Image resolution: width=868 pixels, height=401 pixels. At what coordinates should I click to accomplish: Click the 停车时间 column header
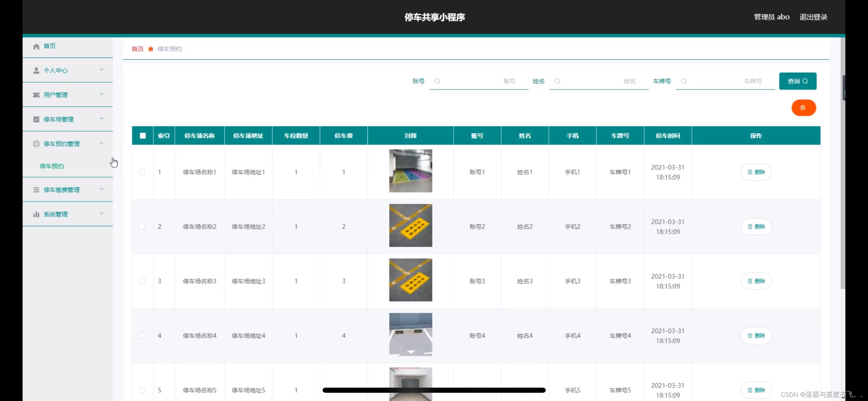tap(668, 136)
